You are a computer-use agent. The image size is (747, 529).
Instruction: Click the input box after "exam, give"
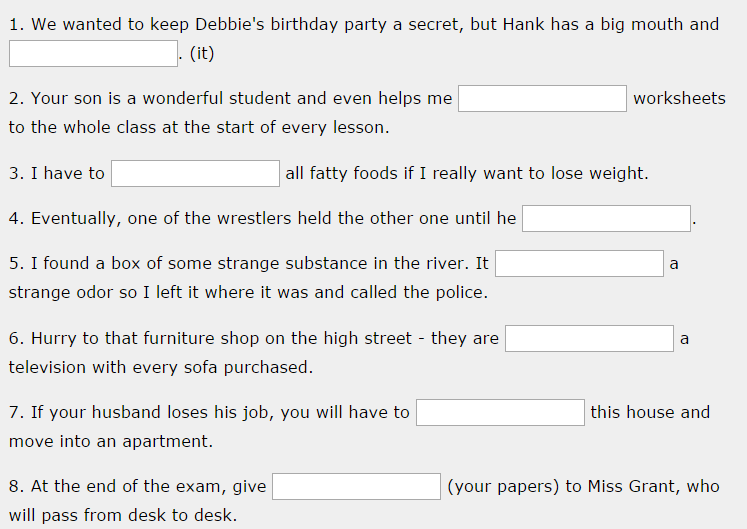click(356, 487)
